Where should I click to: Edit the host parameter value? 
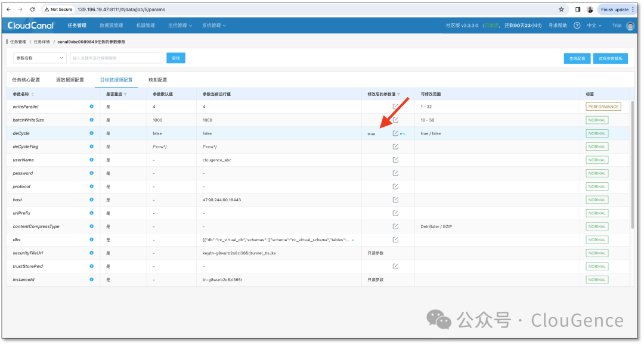pos(395,200)
